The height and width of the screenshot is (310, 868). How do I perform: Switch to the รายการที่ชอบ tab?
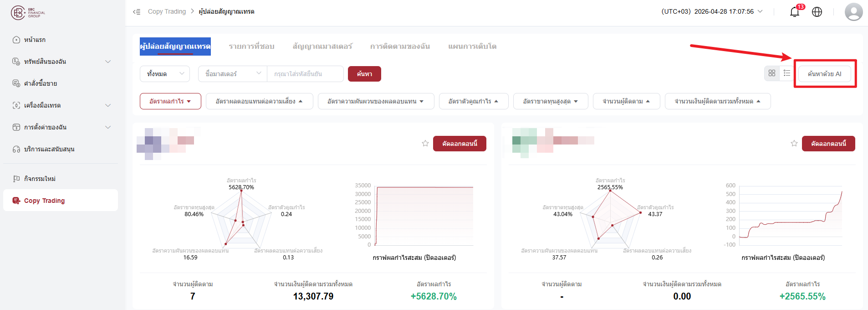point(251,46)
